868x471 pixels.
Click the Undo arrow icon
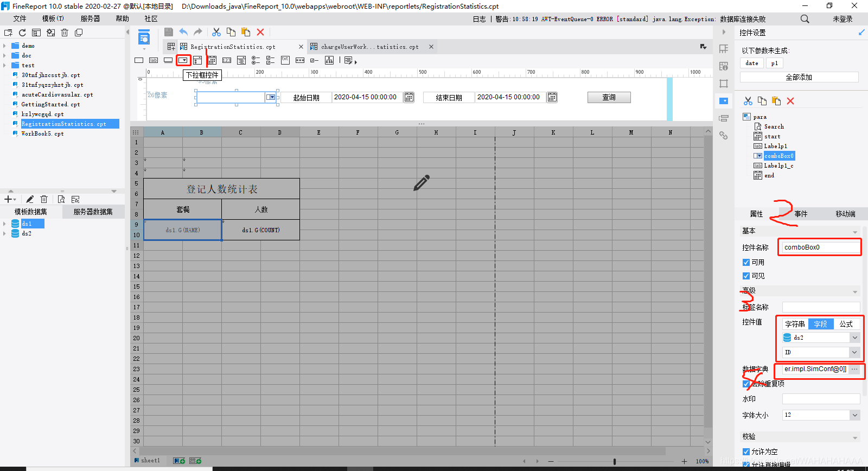pyautogui.click(x=183, y=32)
